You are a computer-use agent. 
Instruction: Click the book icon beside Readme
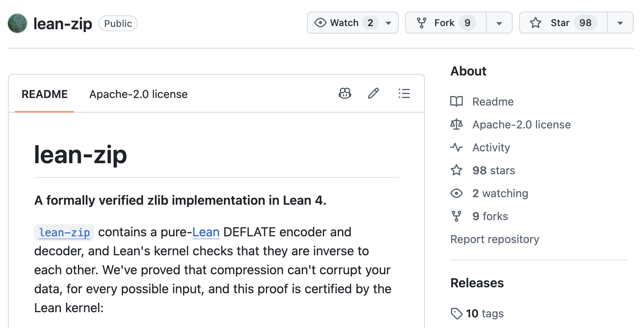pyautogui.click(x=456, y=102)
